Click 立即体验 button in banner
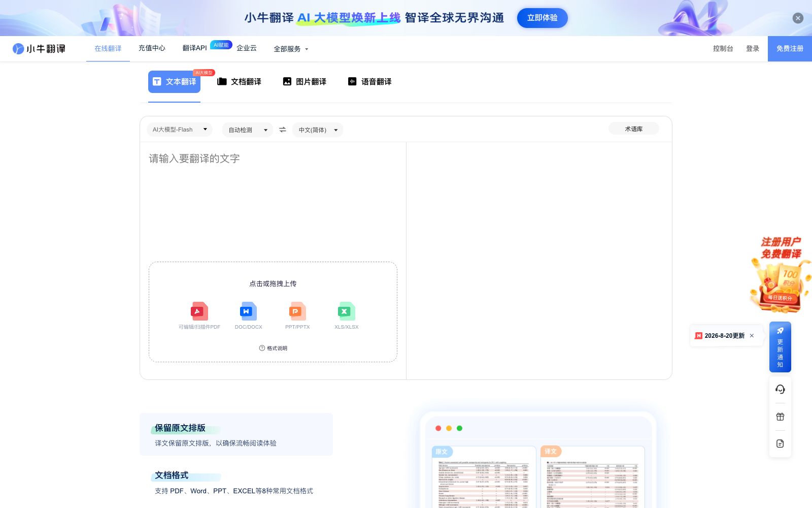Screen dimensions: 812x508 (x=542, y=18)
